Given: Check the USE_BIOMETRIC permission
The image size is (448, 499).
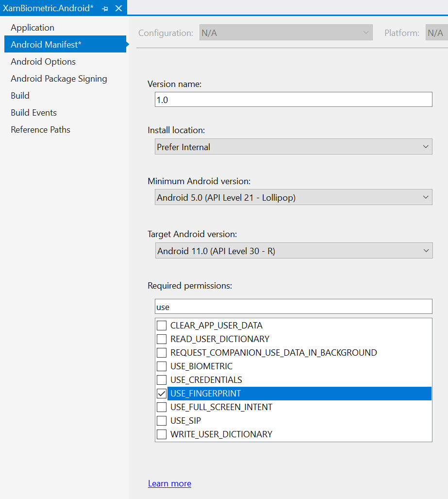Looking at the screenshot, I should pyautogui.click(x=162, y=366).
